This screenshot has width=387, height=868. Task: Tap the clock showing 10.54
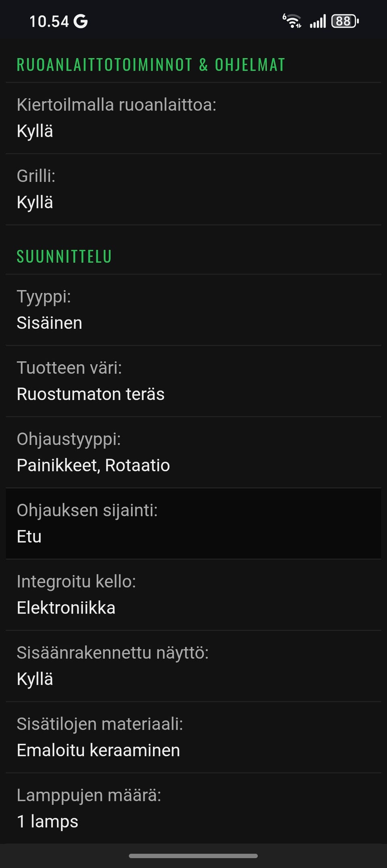tap(49, 21)
